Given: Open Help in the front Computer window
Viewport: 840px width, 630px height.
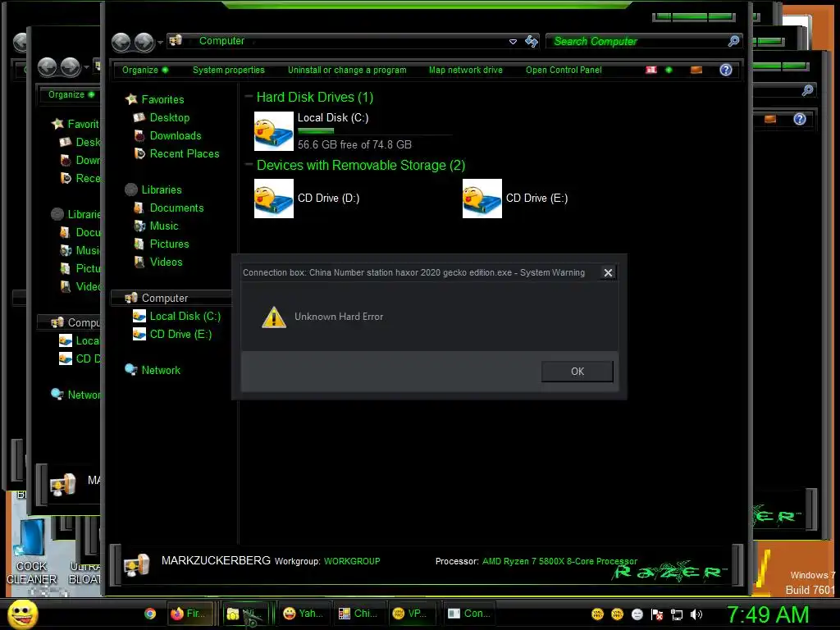Looking at the screenshot, I should tap(726, 71).
